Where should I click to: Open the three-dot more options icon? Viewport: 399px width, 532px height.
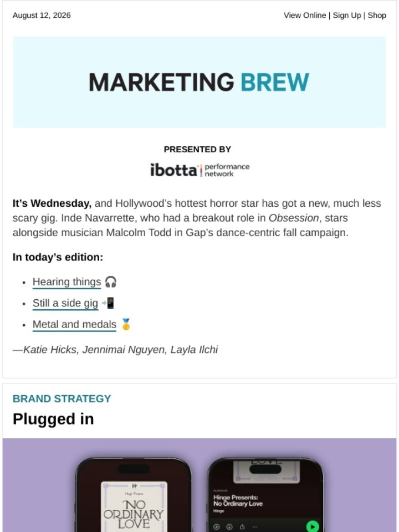pyautogui.click(x=255, y=527)
